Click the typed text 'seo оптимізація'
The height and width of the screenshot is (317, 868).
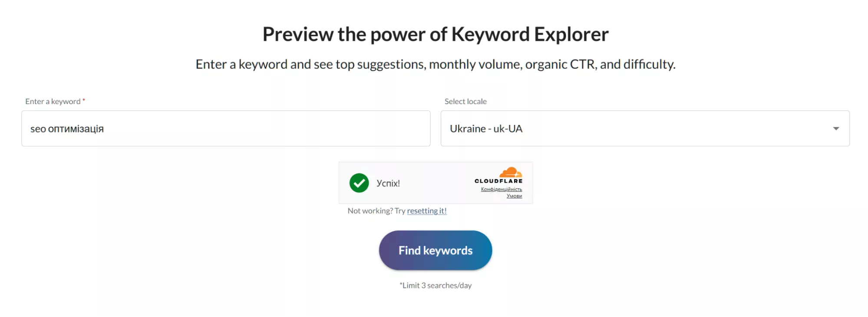[x=67, y=129]
